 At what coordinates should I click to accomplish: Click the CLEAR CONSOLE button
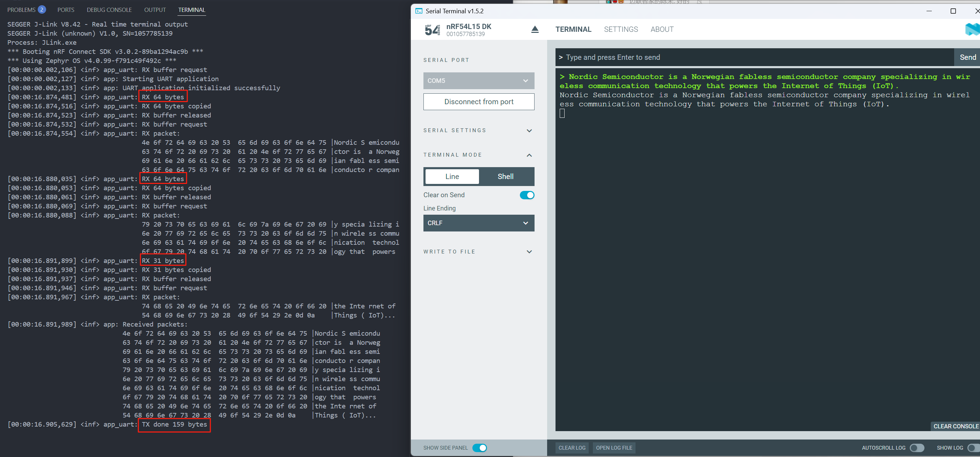(955, 426)
